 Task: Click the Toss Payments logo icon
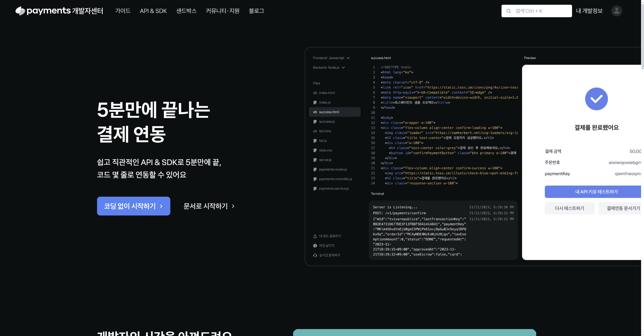tap(20, 11)
